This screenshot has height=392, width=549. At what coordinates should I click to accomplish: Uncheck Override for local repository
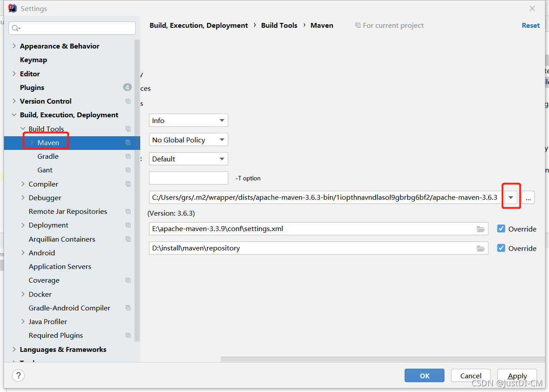click(x=501, y=248)
